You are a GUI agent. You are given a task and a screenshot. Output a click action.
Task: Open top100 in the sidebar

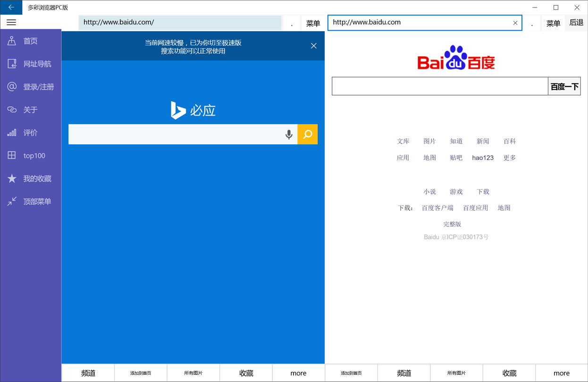31,156
